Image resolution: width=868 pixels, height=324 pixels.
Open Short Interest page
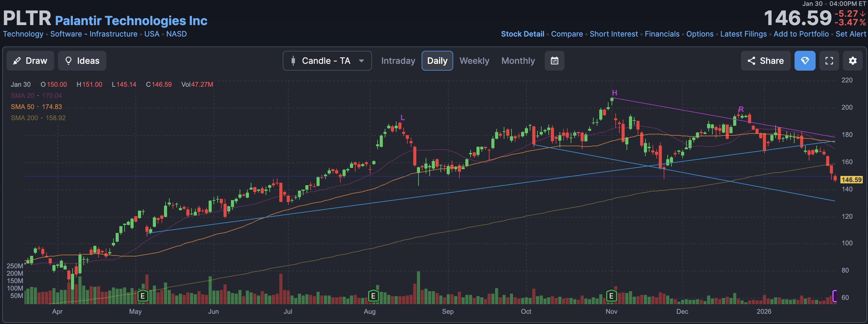(x=613, y=34)
